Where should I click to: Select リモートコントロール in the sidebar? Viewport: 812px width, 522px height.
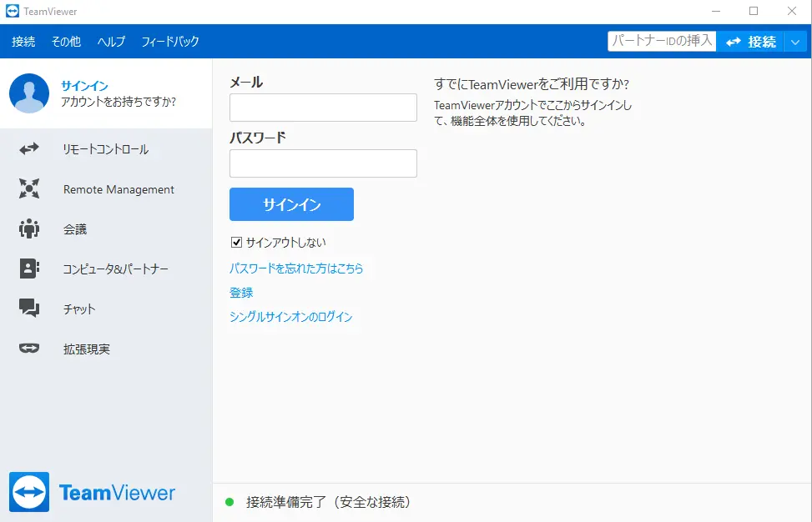click(106, 149)
